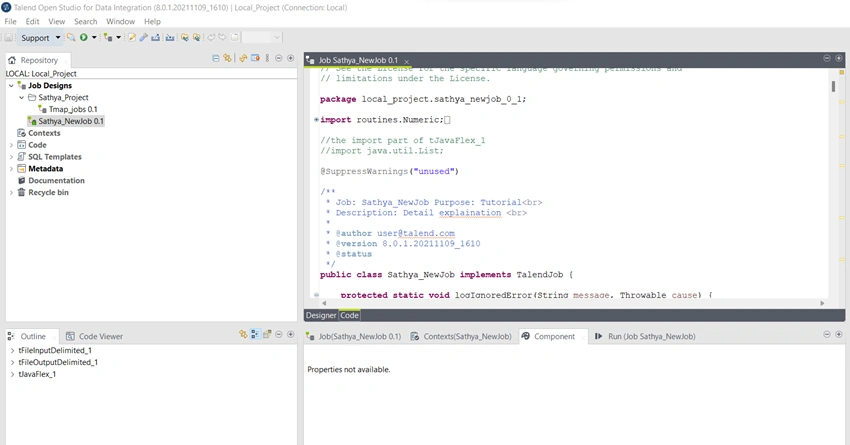Select Contexts in Repository tree
850x445 pixels.
click(39, 133)
